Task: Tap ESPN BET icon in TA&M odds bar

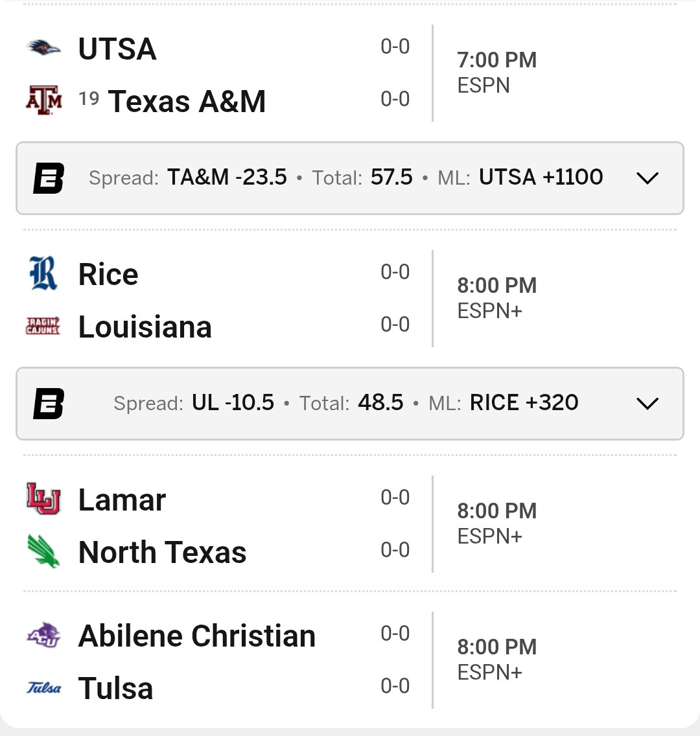Action: point(49,178)
